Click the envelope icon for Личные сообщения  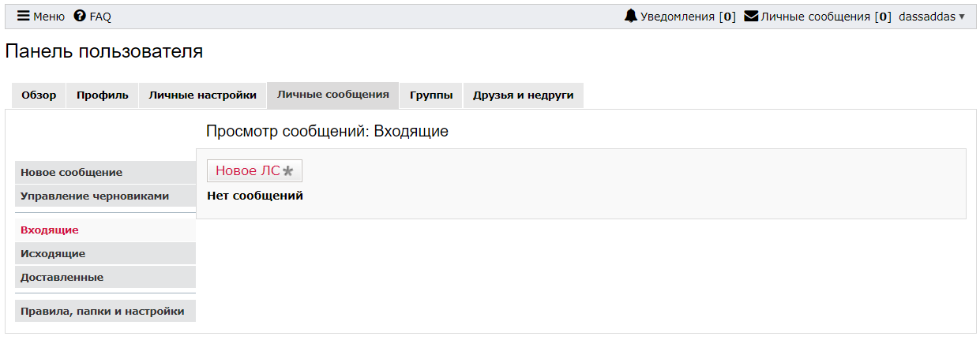pos(751,16)
